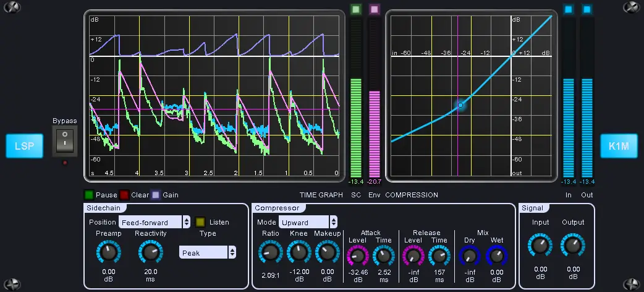Screen dimensions: 644x292
Task: Click the Release Level knob
Action: tap(413, 255)
